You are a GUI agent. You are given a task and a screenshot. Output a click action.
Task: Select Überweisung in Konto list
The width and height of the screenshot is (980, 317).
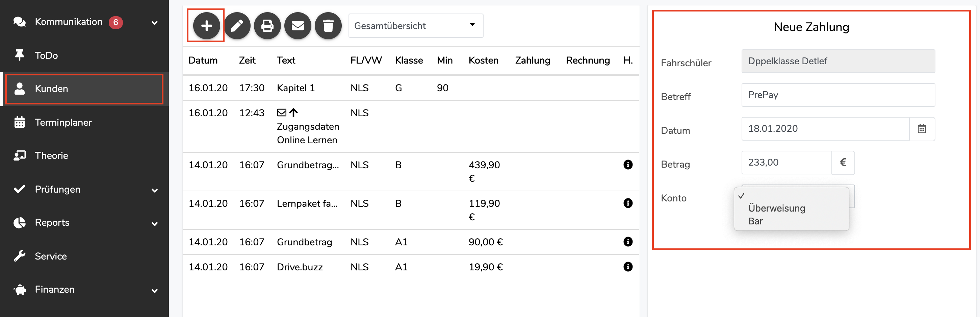(x=776, y=208)
